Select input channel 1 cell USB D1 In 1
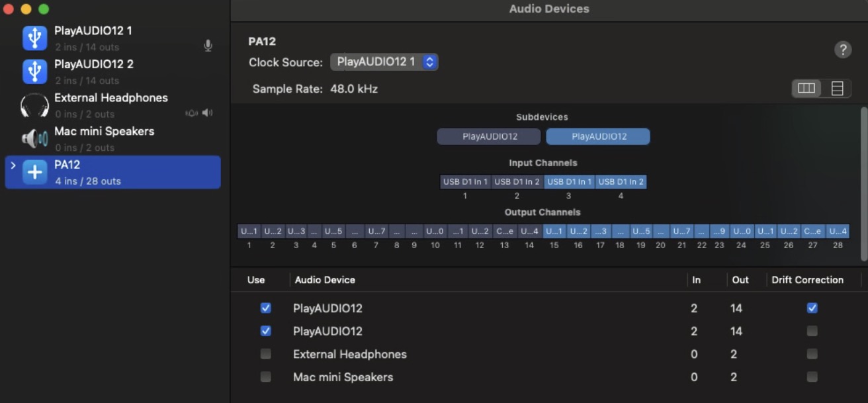Viewport: 868px width, 403px height. (466, 181)
